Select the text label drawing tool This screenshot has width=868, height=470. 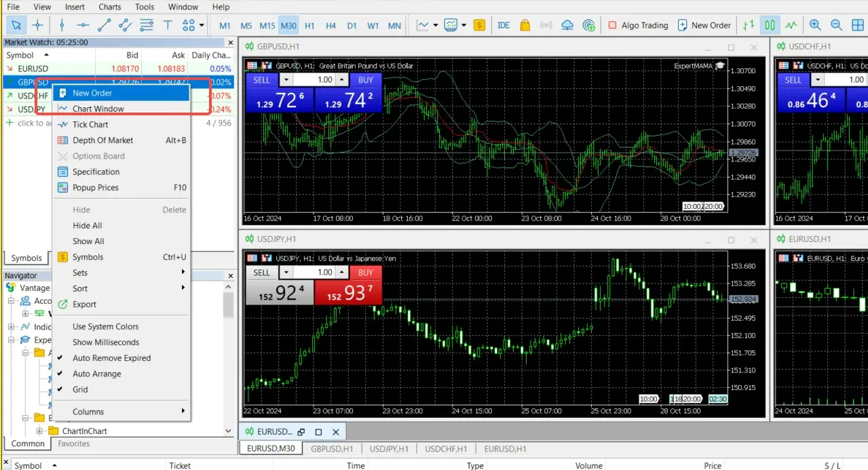coord(168,25)
